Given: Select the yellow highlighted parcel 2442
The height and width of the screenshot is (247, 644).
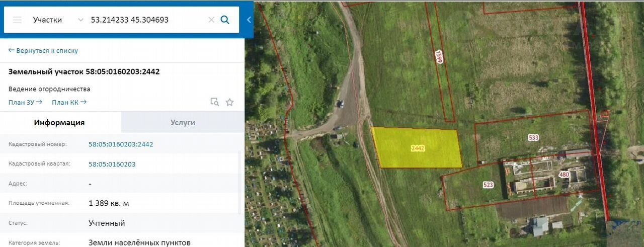Looking at the screenshot, I should 417,148.
